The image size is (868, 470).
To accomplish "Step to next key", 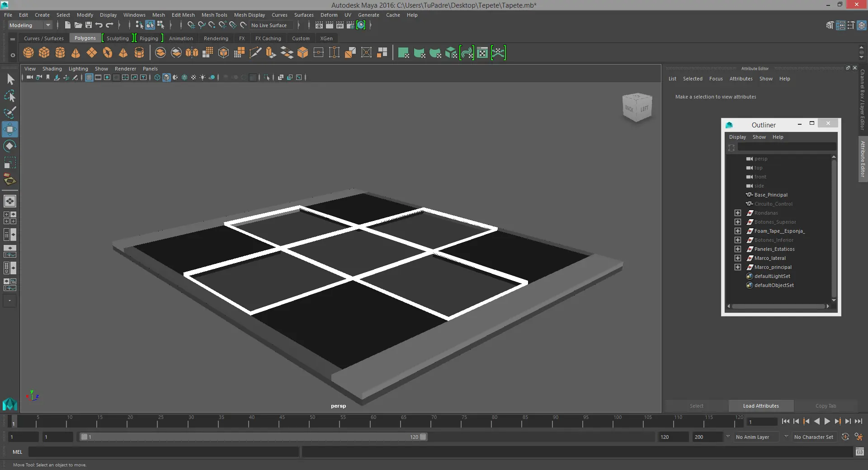I will pyautogui.click(x=837, y=421).
